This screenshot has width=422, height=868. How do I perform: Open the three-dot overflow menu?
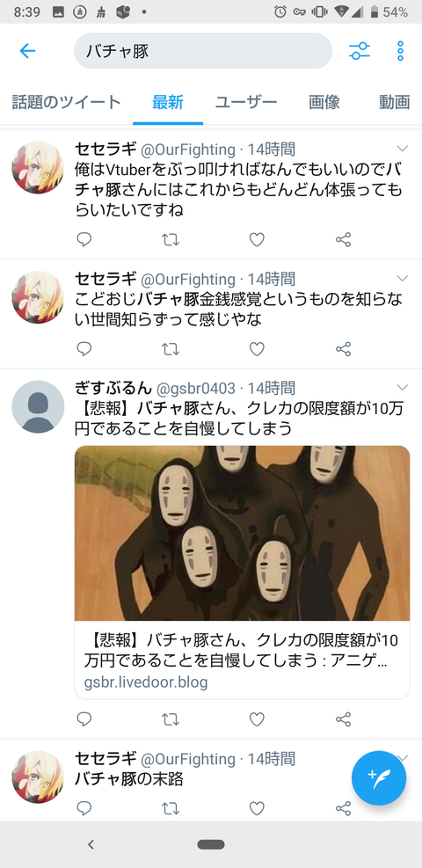click(x=400, y=51)
